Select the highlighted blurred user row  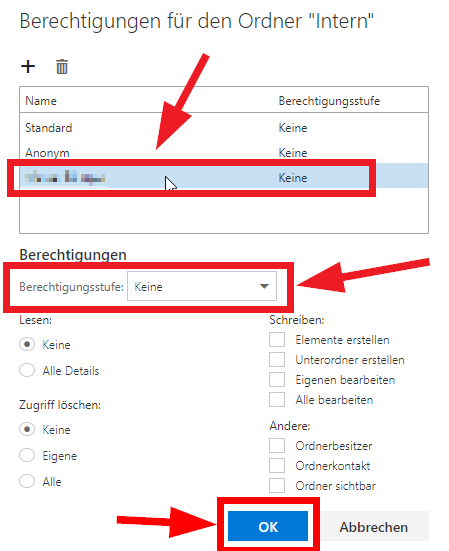pos(224,177)
